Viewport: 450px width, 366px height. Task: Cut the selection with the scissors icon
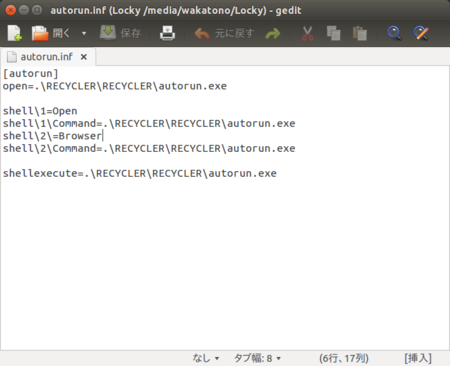click(307, 33)
